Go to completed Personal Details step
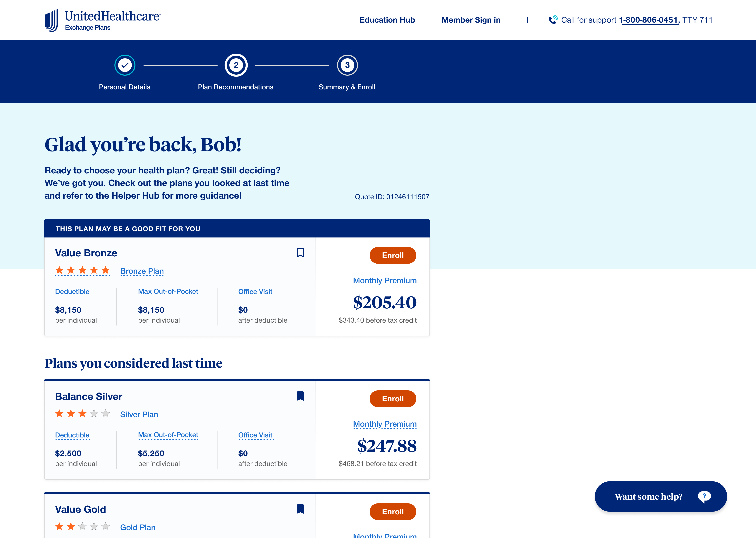 [x=125, y=65]
